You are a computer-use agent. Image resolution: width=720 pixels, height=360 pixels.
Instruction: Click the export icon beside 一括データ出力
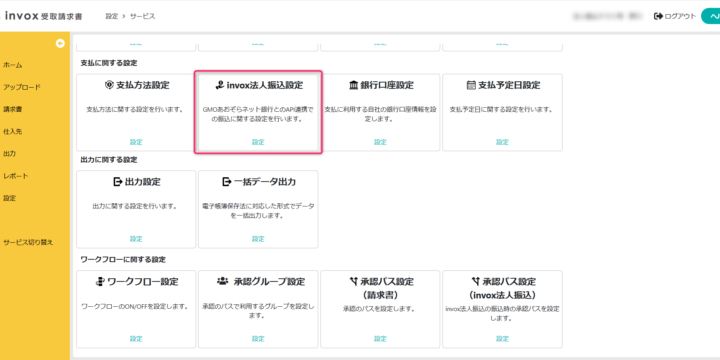(226, 182)
